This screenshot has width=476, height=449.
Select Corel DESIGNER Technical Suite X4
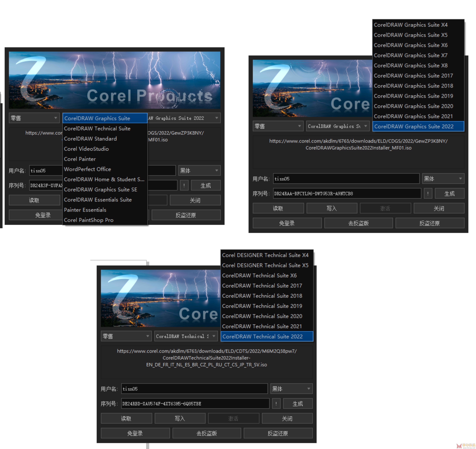267,255
